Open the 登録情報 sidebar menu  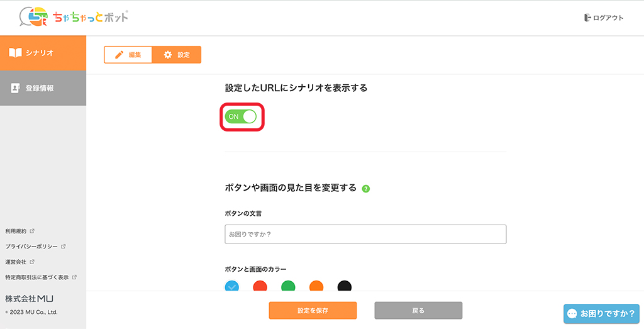click(43, 88)
